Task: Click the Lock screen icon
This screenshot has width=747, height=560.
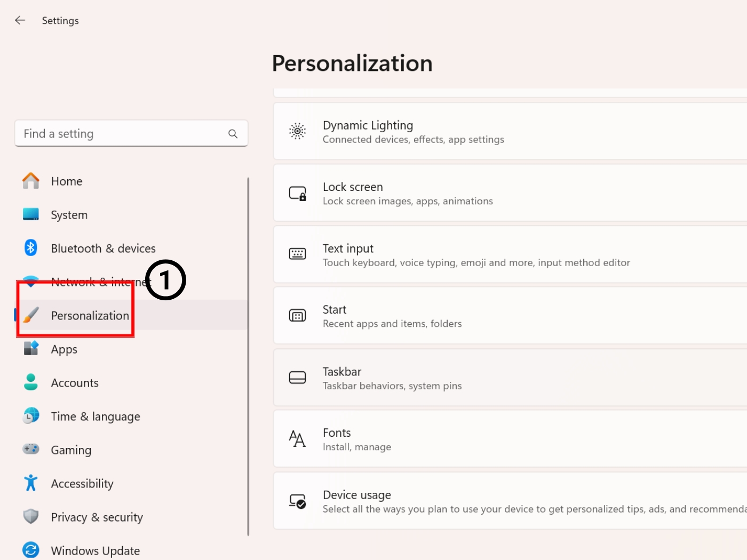Action: coord(297,193)
